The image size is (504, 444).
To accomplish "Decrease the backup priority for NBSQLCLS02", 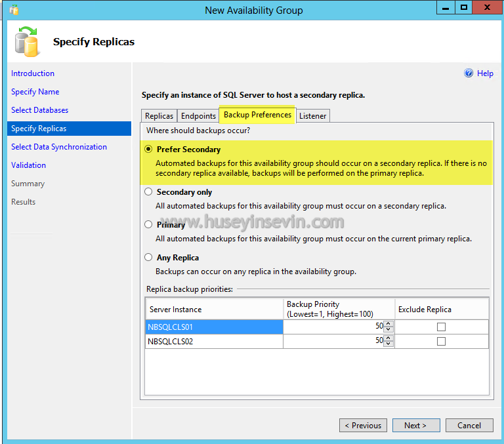I will (x=388, y=344).
